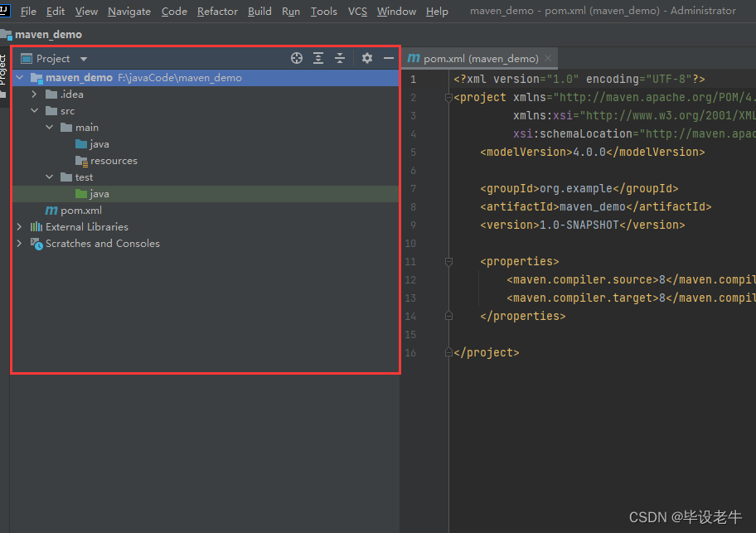Image resolution: width=756 pixels, height=533 pixels.
Task: Click the blue java sources folder icon
Action: pyautogui.click(x=81, y=144)
